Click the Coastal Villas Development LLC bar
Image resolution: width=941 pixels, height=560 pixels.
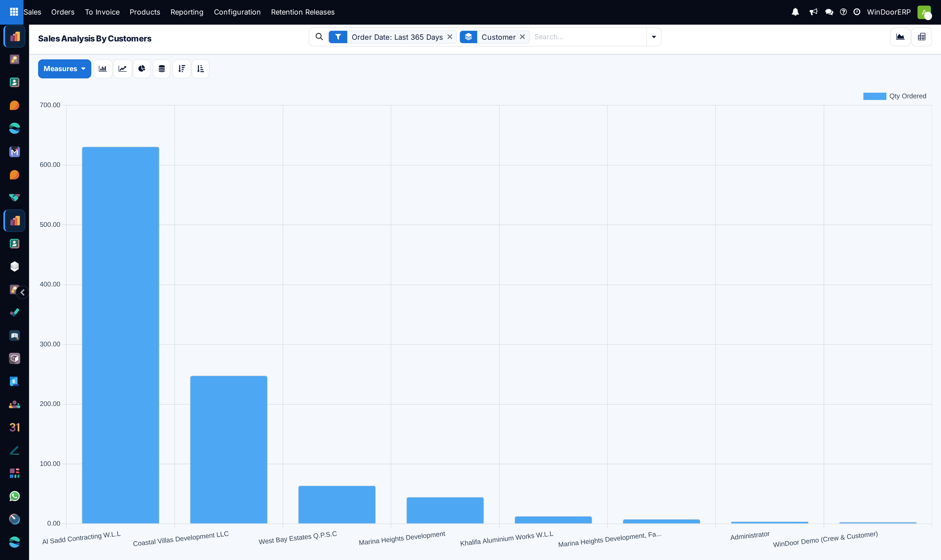tap(229, 449)
